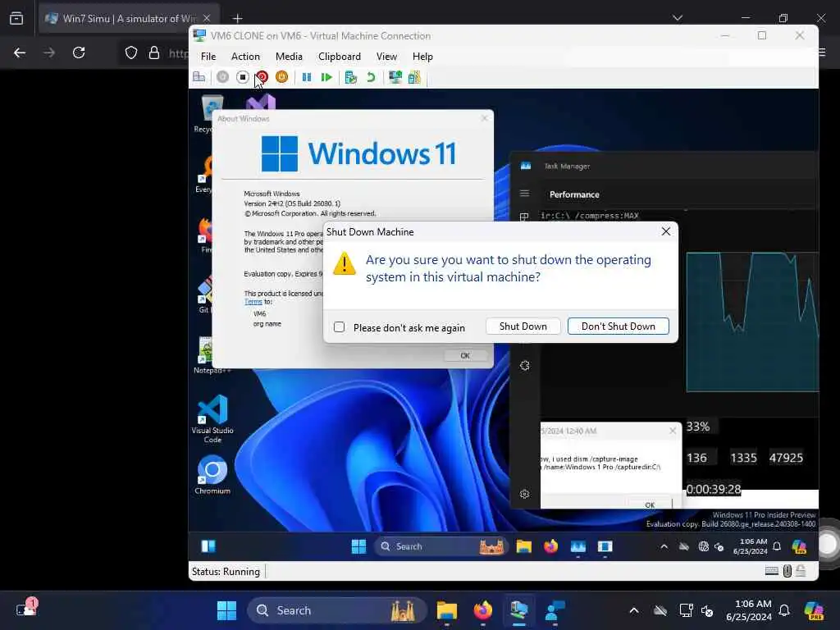Image resolution: width=840 pixels, height=630 pixels.
Task: Confirm with the Shut Down button
Action: pyautogui.click(x=523, y=326)
